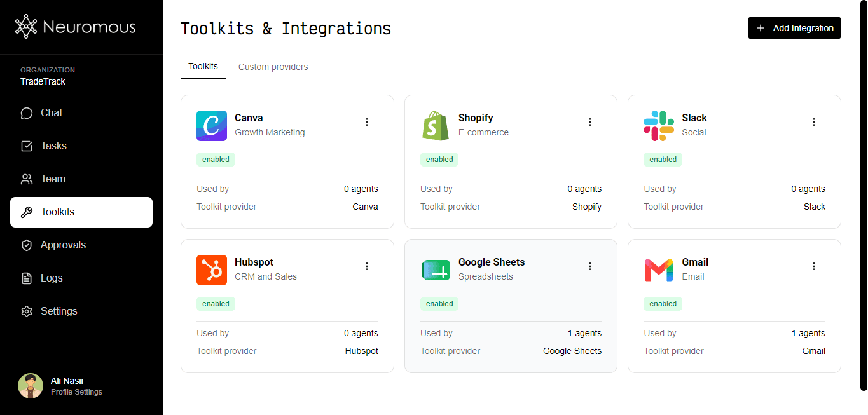Image resolution: width=868 pixels, height=415 pixels.
Task: Open Settings in the sidebar
Action: (x=81, y=311)
